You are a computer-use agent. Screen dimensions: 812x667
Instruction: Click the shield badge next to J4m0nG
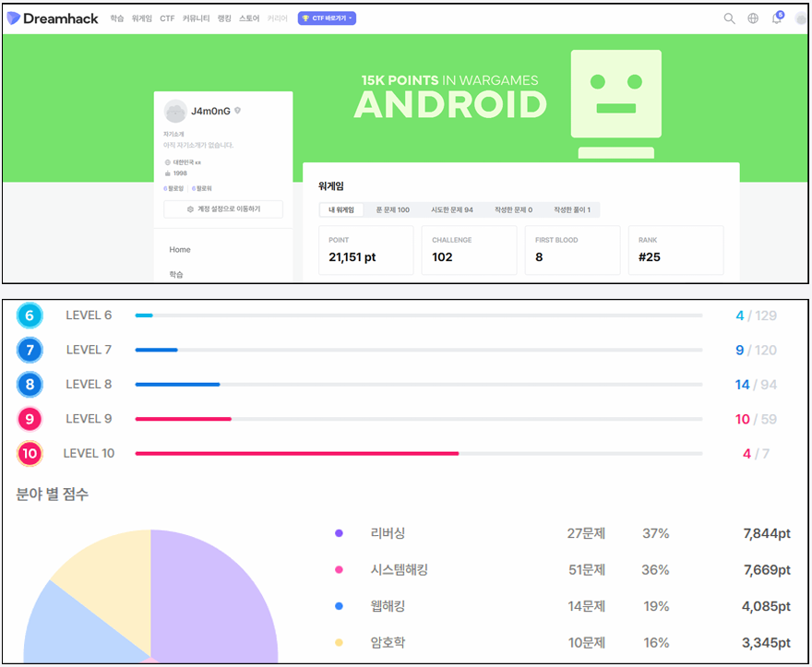pos(238,111)
